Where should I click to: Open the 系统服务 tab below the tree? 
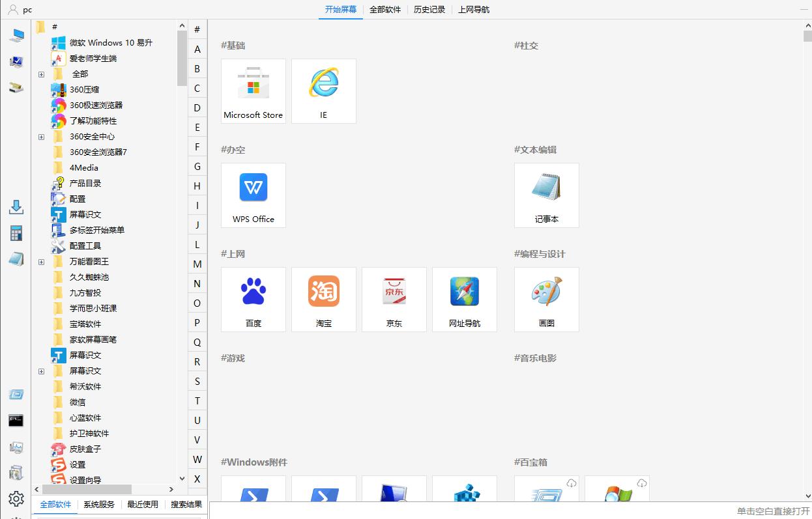tap(99, 504)
